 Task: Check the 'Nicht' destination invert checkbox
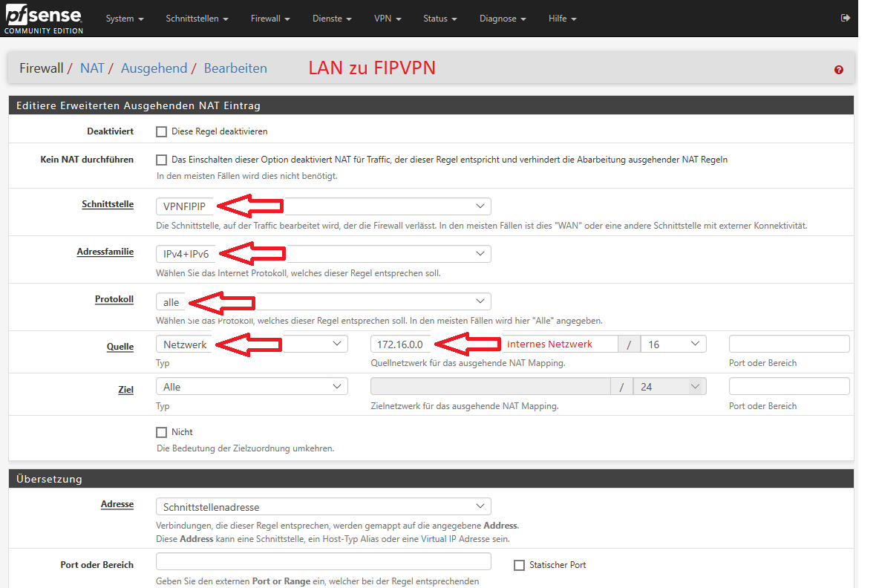click(161, 432)
